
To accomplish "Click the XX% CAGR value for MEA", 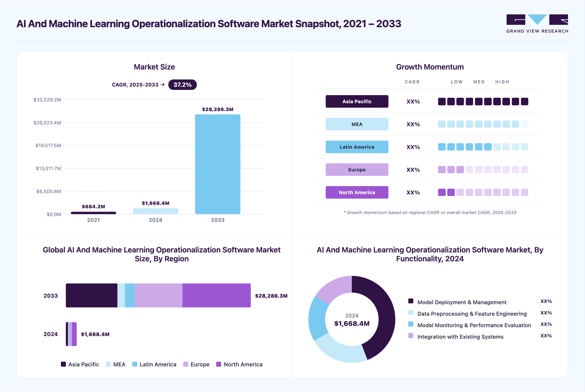I will point(413,124).
